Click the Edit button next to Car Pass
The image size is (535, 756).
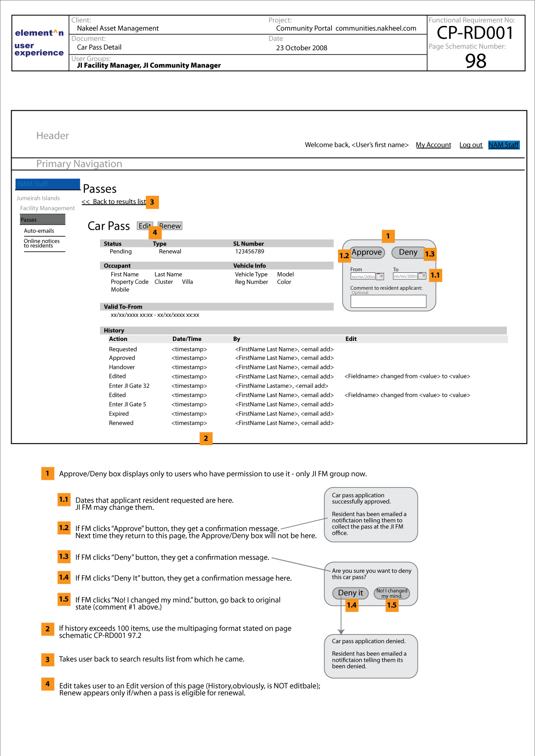pyautogui.click(x=145, y=226)
